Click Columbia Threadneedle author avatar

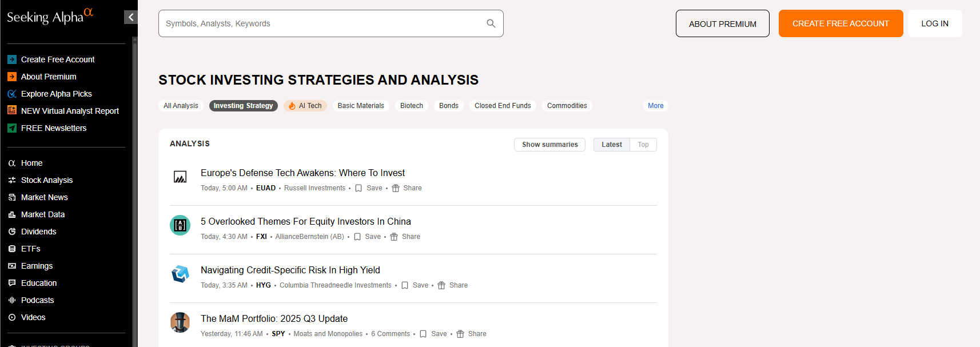(180, 274)
